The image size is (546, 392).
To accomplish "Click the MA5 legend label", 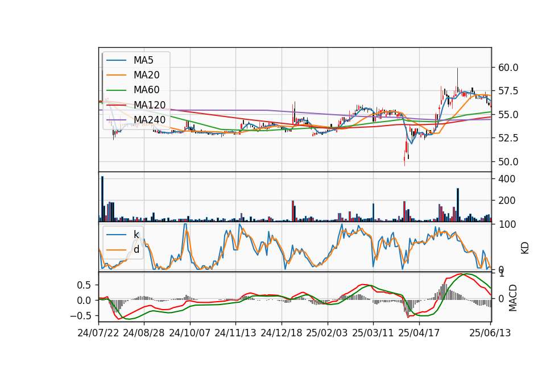I will tap(143, 60).
